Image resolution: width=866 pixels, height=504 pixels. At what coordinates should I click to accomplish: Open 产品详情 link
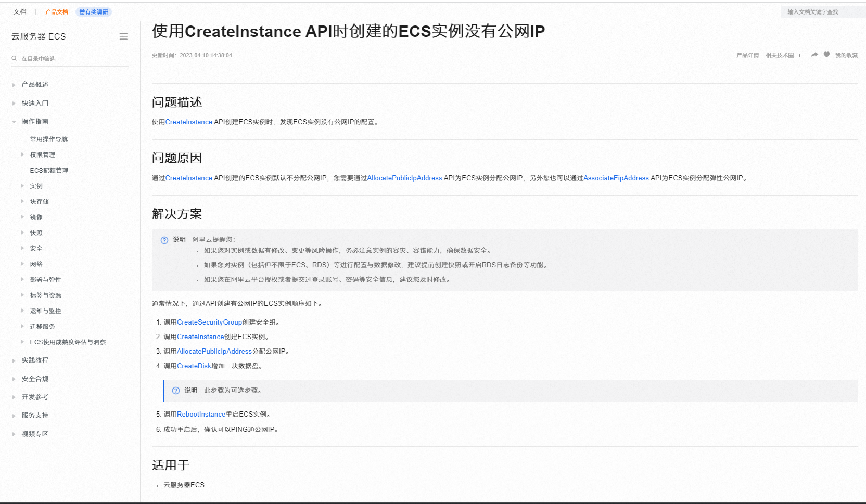(747, 55)
